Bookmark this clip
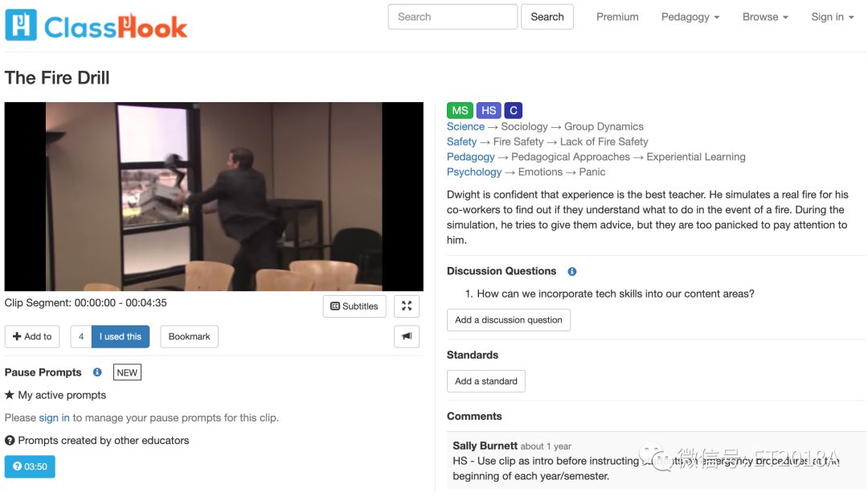This screenshot has width=868, height=497. point(190,336)
